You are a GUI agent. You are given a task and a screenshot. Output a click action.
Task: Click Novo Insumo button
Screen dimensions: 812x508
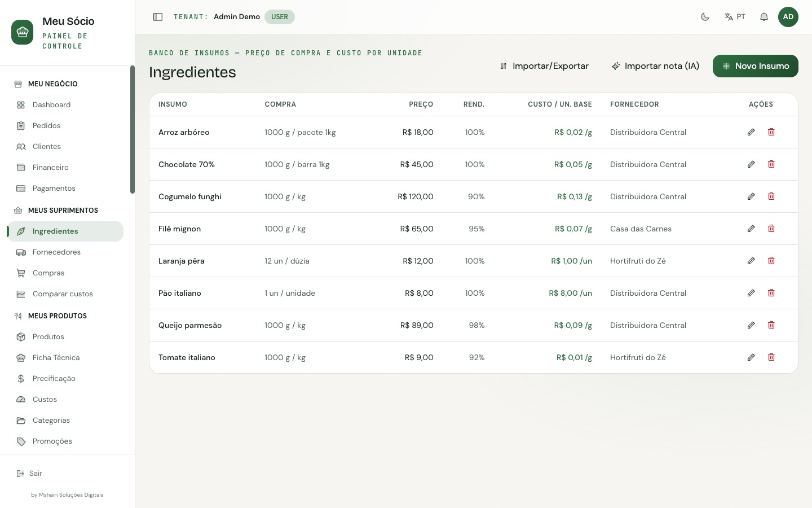tap(756, 66)
